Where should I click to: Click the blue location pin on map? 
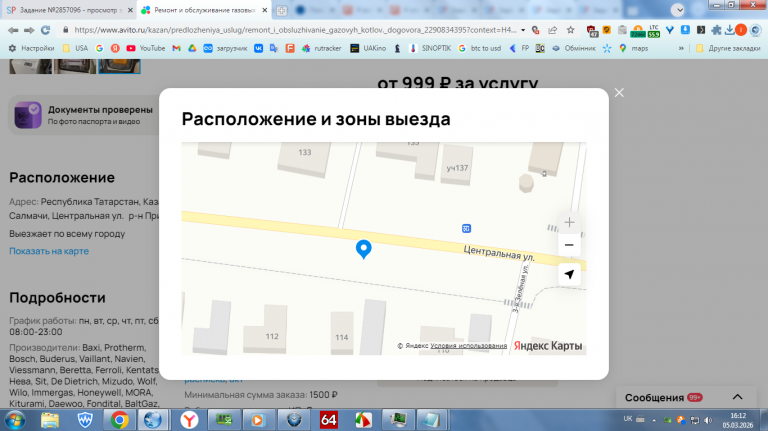[363, 249]
